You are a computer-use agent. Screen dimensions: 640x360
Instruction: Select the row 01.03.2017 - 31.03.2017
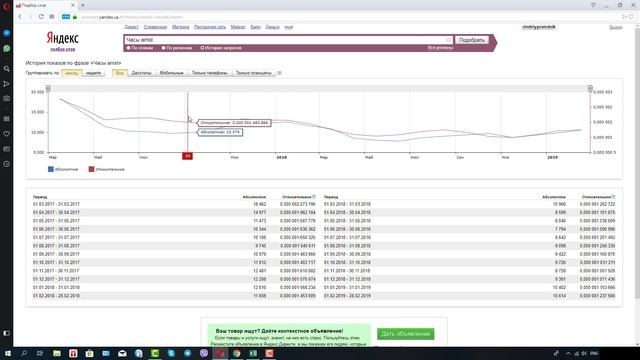click(x=174, y=204)
